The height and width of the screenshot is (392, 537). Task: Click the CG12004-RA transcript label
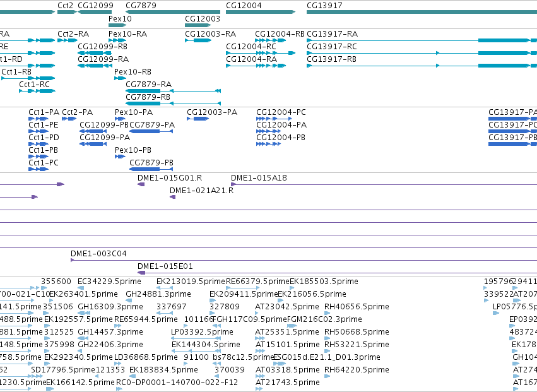(x=251, y=59)
